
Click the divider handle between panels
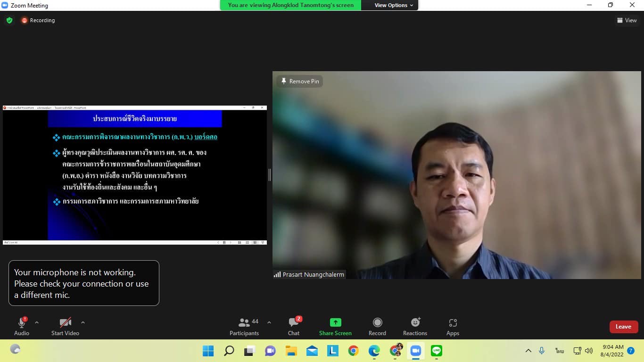click(x=270, y=175)
